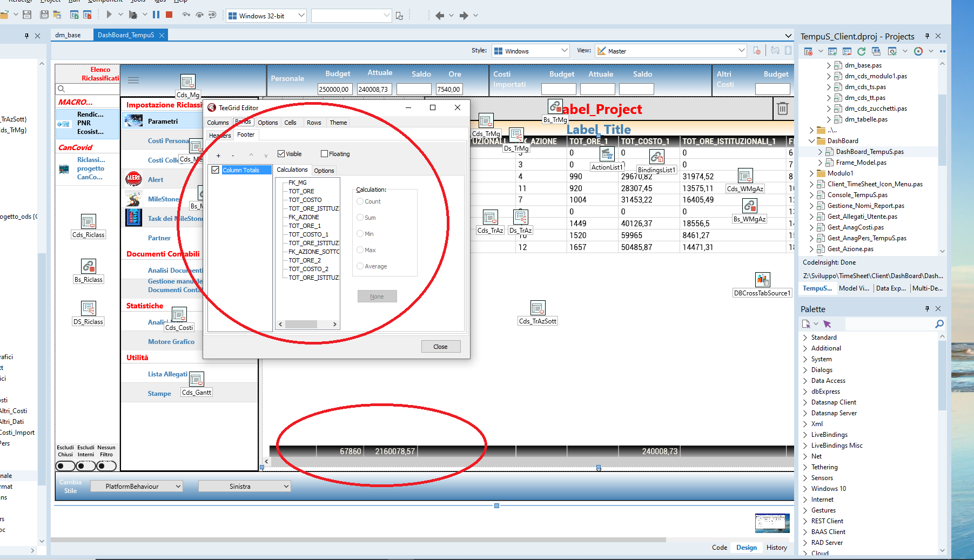Click the Pause toolbar button

coord(156,15)
